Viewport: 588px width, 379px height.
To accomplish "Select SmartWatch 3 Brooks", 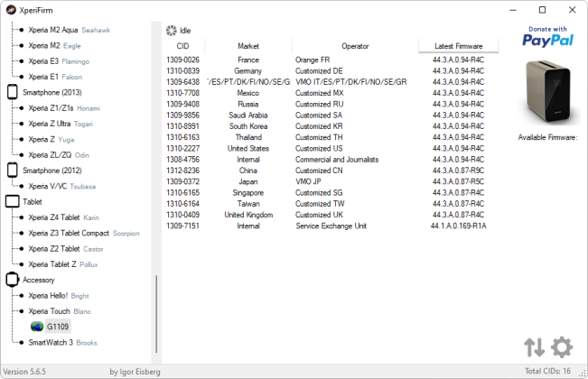I will click(62, 343).
